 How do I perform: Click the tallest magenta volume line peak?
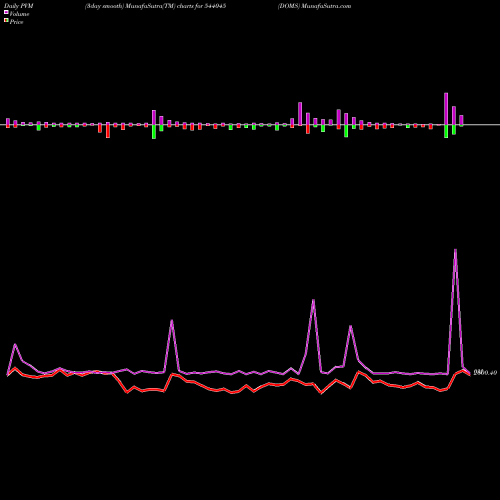point(455,250)
